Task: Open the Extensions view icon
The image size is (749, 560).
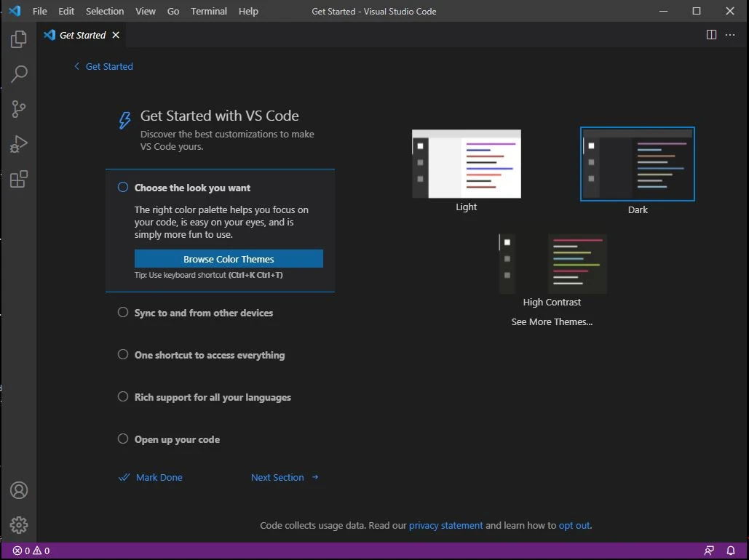Action: [18, 179]
